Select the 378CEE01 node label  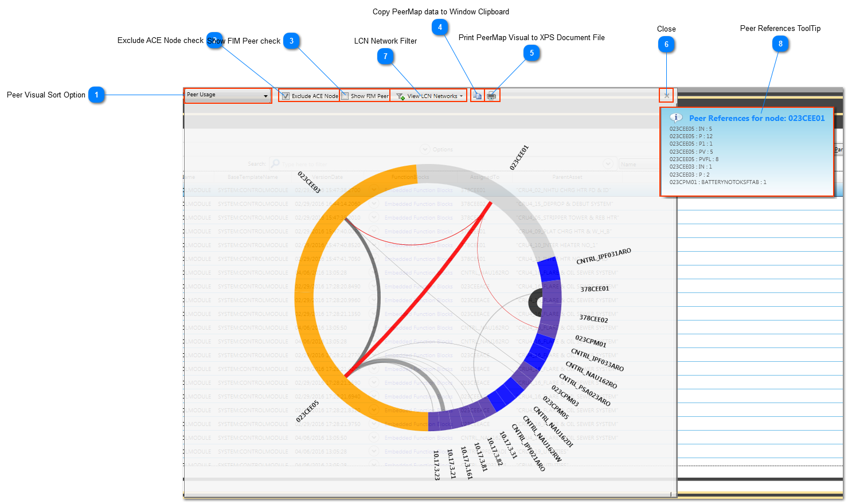595,288
